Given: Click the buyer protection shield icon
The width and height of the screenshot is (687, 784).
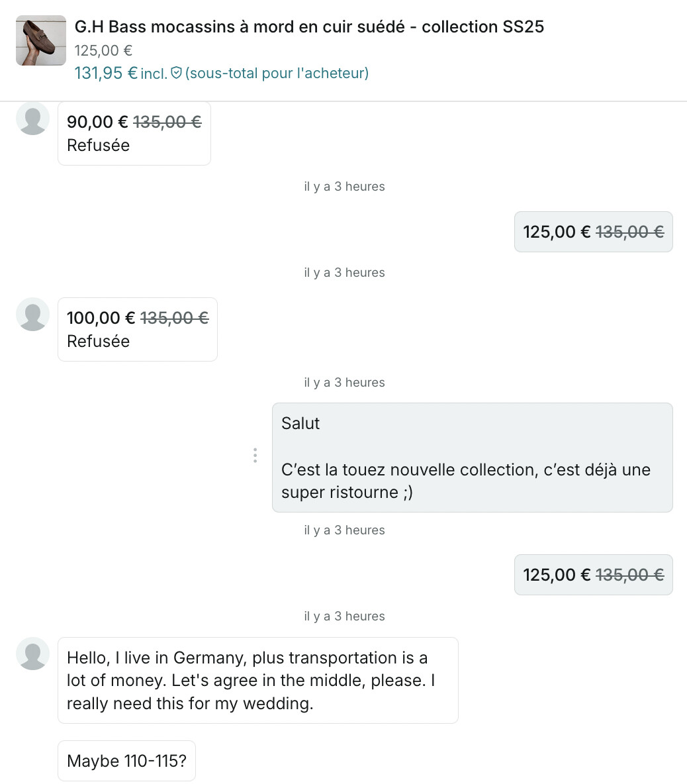Looking at the screenshot, I should [176, 73].
